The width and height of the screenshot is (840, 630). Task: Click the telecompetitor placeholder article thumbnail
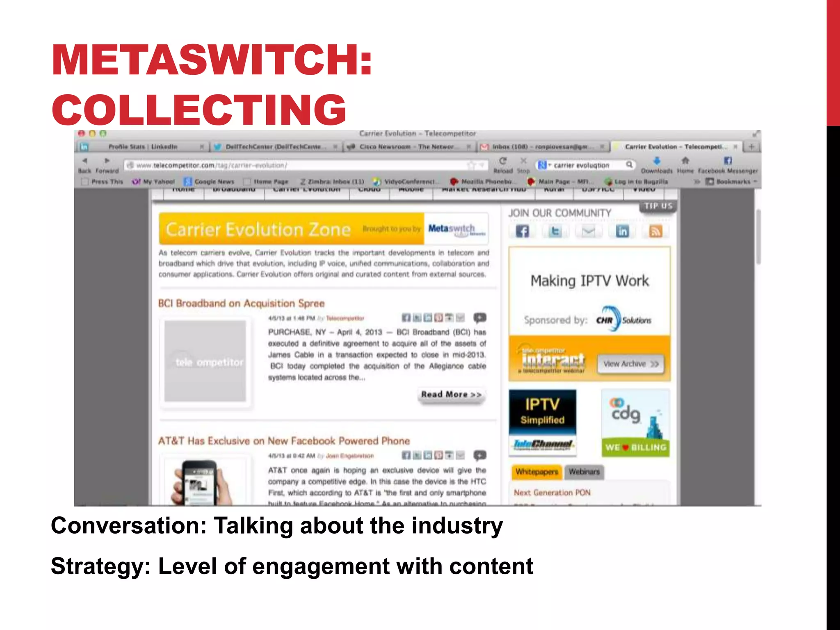pos(205,361)
